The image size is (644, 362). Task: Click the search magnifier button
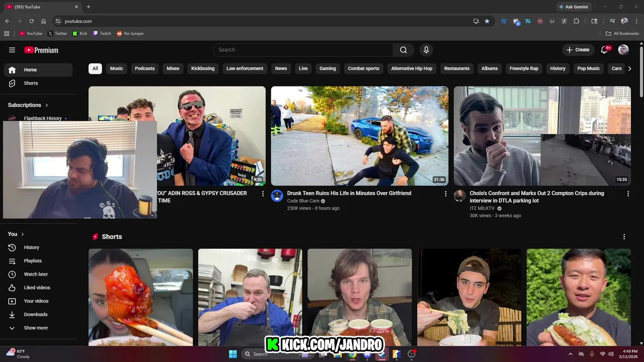[x=404, y=50]
